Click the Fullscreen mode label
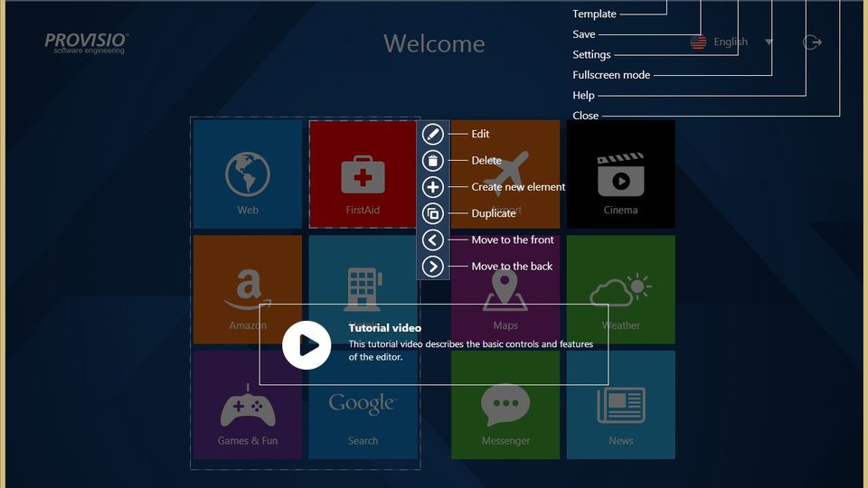 611,75
